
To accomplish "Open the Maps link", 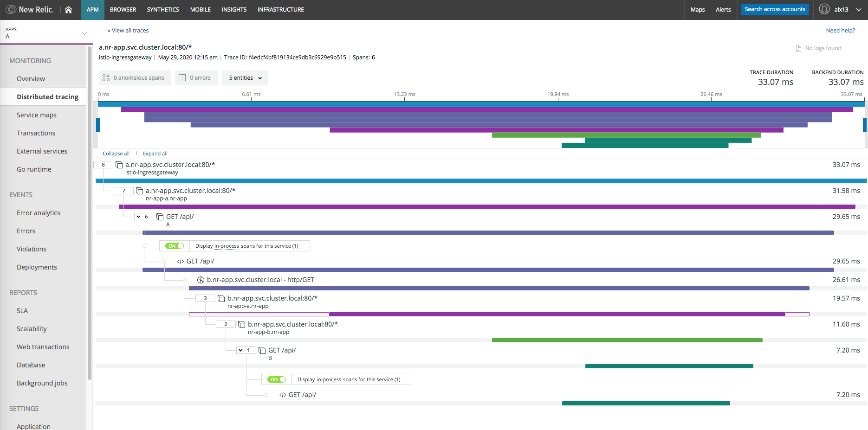I will point(698,10).
